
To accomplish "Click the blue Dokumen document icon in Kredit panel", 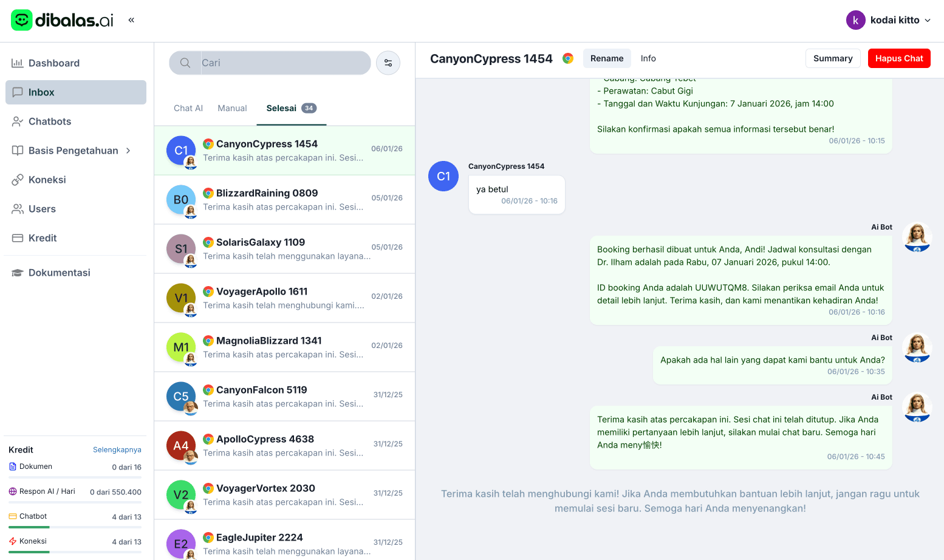I will coord(12,466).
